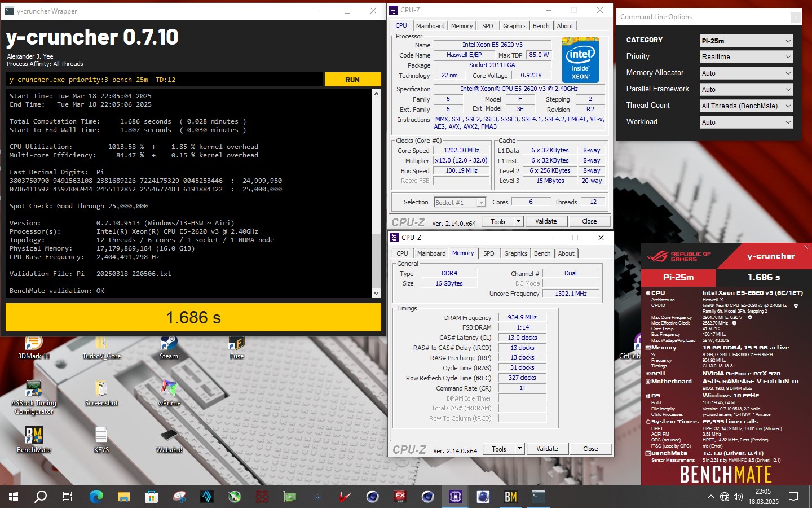Expand the Memory Allocator dropdown
The width and height of the screenshot is (812, 508).
click(x=747, y=73)
